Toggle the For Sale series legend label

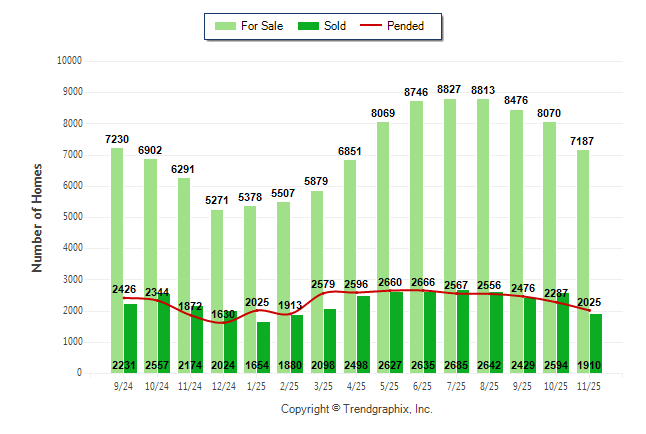pos(261,26)
